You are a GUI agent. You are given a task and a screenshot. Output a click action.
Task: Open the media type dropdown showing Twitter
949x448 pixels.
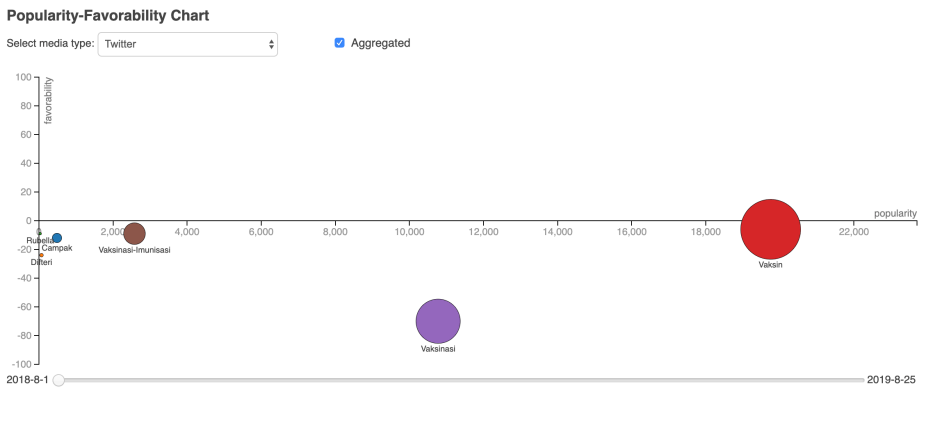[x=187, y=44]
